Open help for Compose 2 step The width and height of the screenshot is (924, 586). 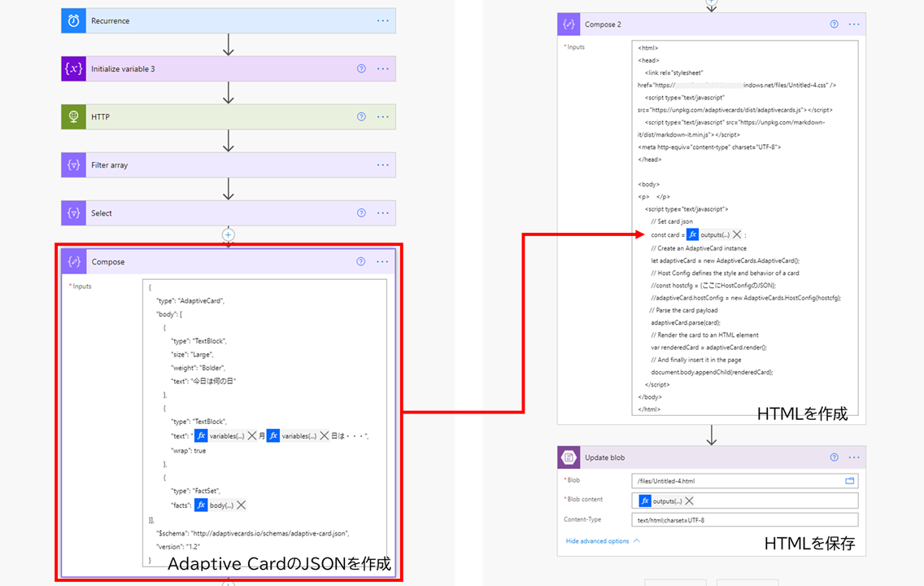click(834, 24)
